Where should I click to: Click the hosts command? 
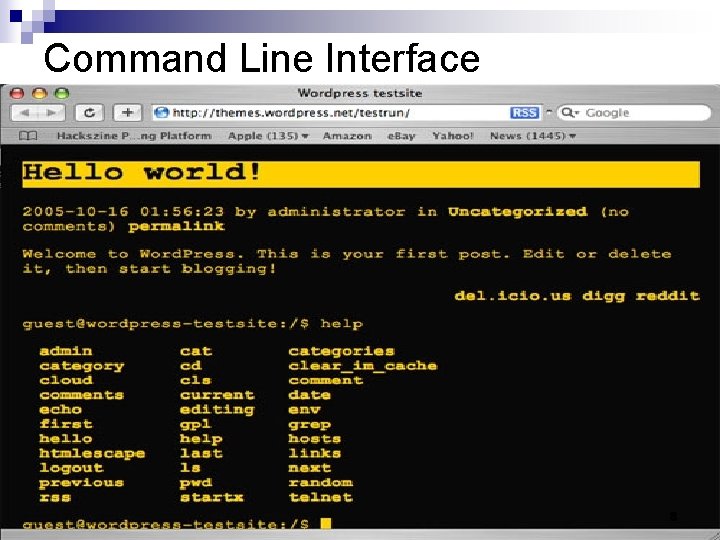pyautogui.click(x=315, y=439)
